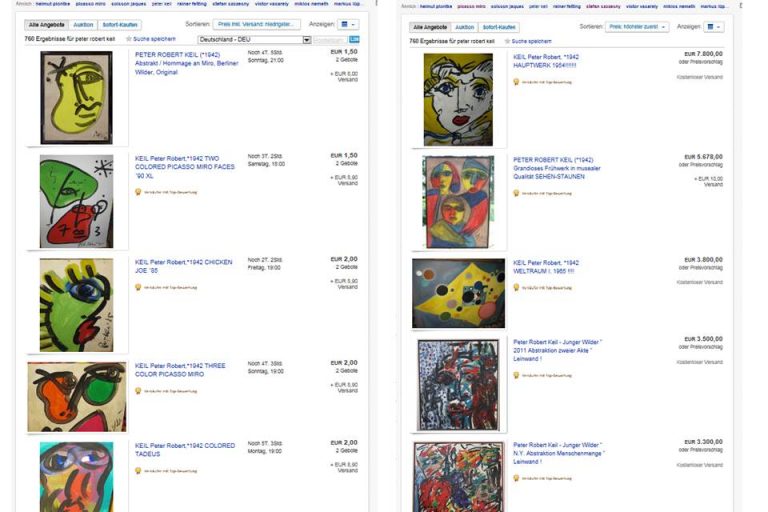
Task: Open 'Deutschland - DEU' country combo box
Action: (x=254, y=40)
